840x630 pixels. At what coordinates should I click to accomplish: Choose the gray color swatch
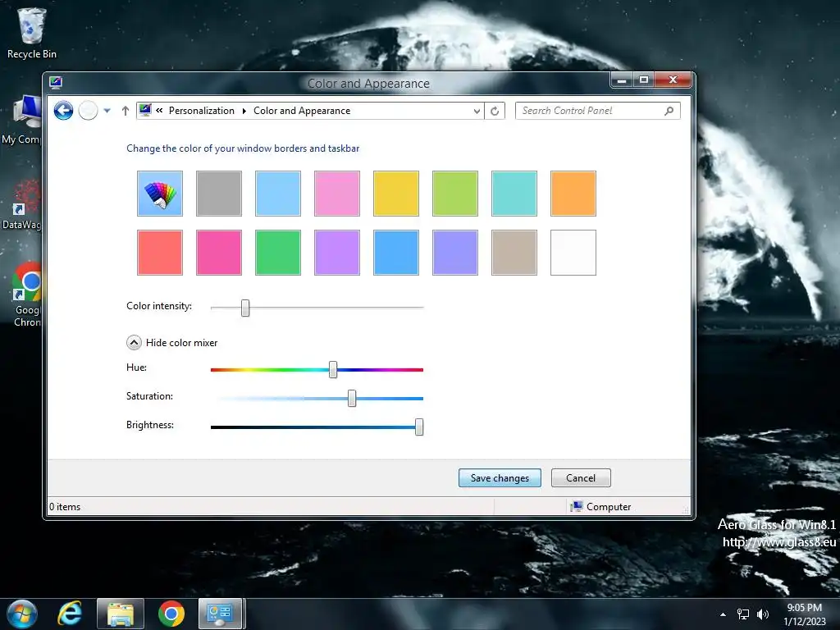(x=218, y=194)
